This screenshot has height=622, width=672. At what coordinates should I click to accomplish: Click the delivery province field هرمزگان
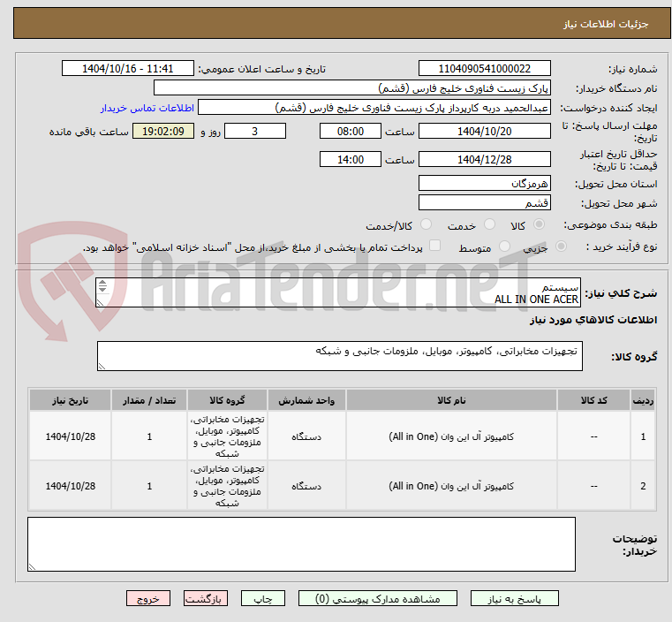[x=484, y=184]
